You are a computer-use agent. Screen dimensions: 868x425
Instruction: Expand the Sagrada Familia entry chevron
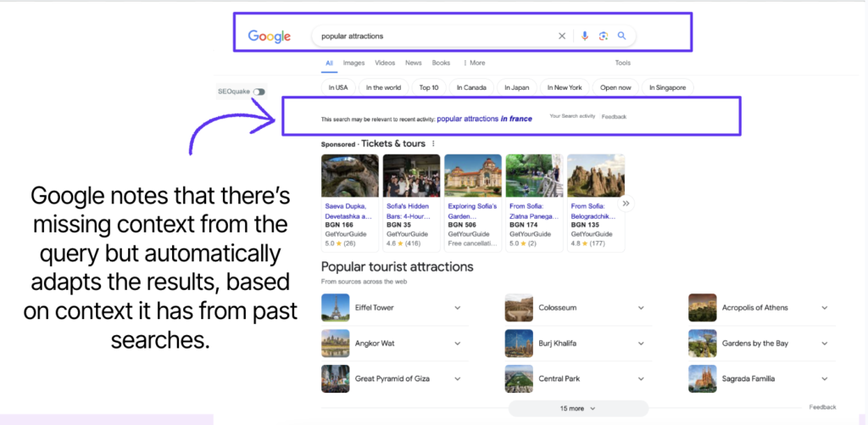[x=824, y=379]
